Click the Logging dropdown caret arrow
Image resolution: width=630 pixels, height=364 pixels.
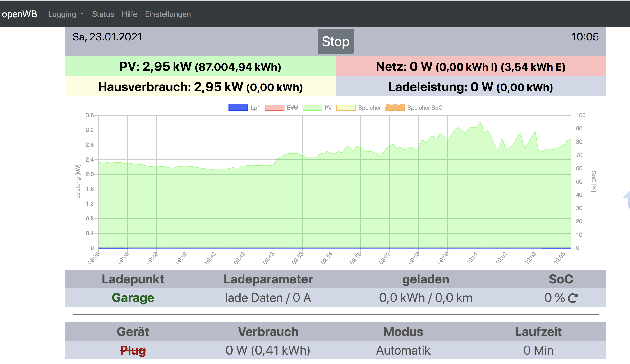coord(82,14)
